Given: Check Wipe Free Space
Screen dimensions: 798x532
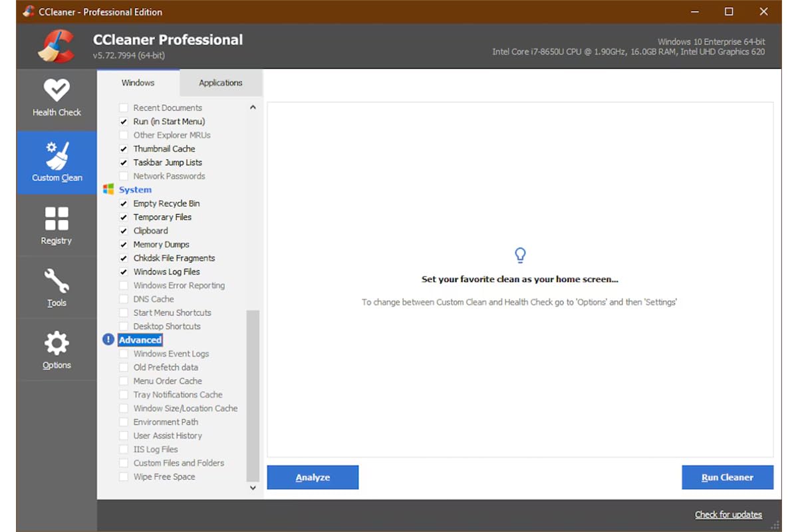Looking at the screenshot, I should [x=124, y=477].
